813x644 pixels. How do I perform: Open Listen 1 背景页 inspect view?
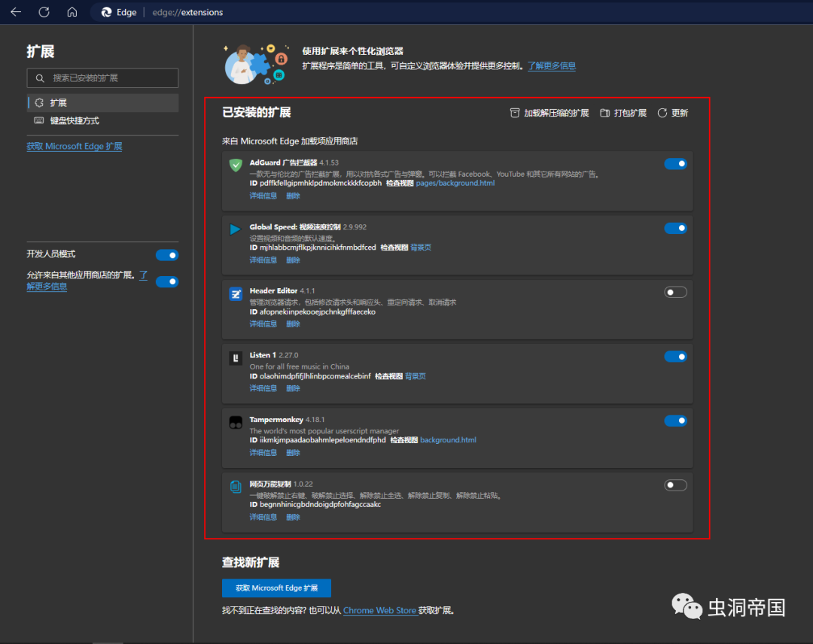pos(416,376)
